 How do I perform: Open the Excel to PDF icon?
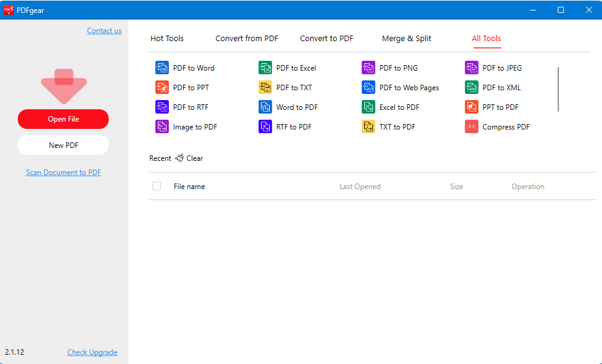click(369, 107)
